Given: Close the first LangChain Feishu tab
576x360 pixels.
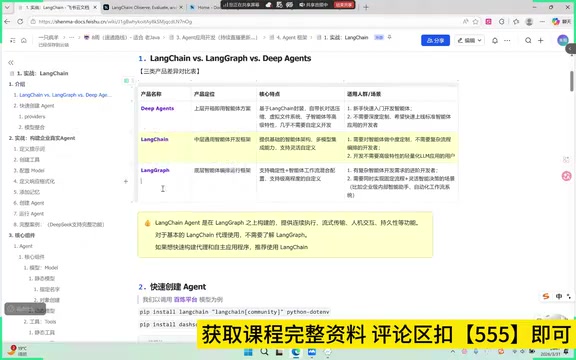Looking at the screenshot, I should (x=95, y=7).
